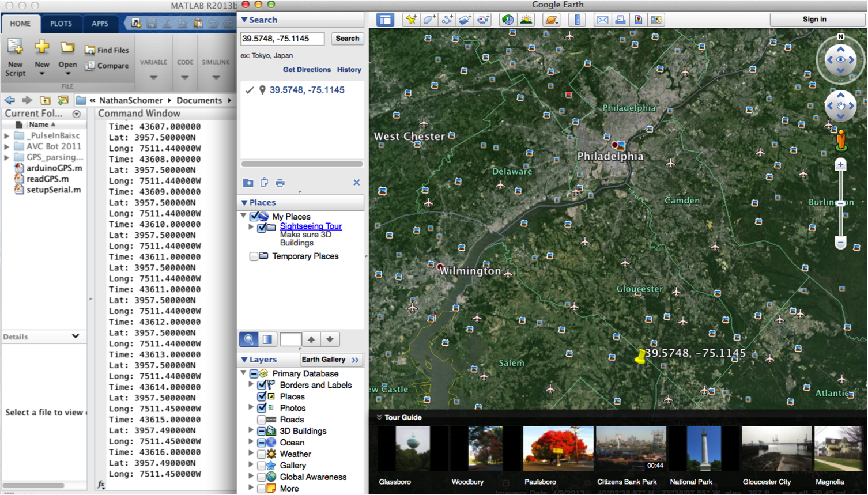Print search results in search panel
Viewport: 868px width, 495px height.
point(280,183)
